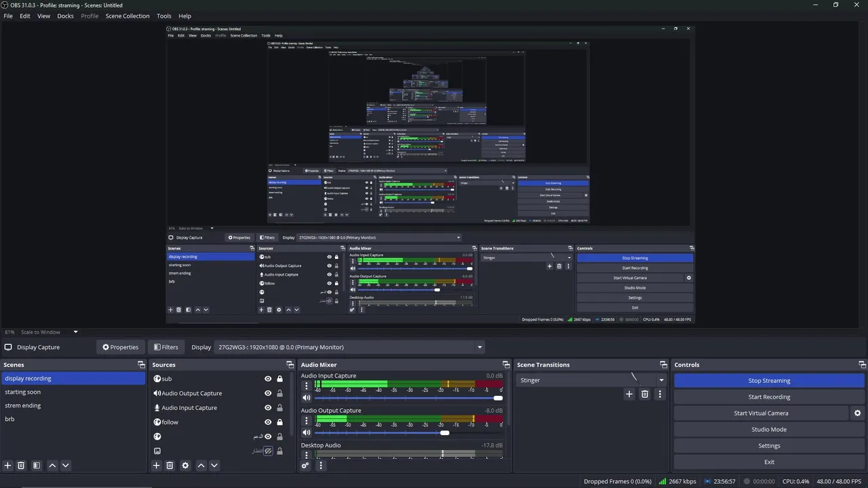The width and height of the screenshot is (868, 488).
Task: Lock the Audio Output Capture source
Action: click(x=279, y=393)
